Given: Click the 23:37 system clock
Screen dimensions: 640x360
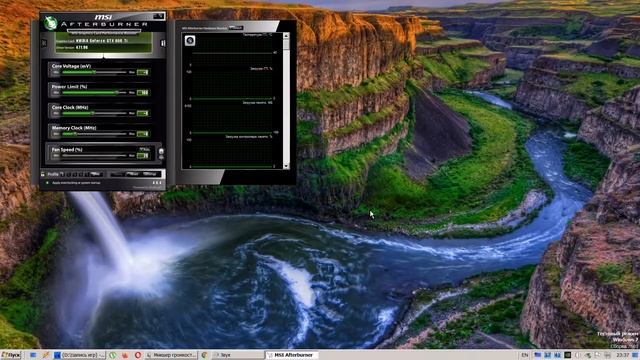Looking at the screenshot, I should tap(622, 356).
